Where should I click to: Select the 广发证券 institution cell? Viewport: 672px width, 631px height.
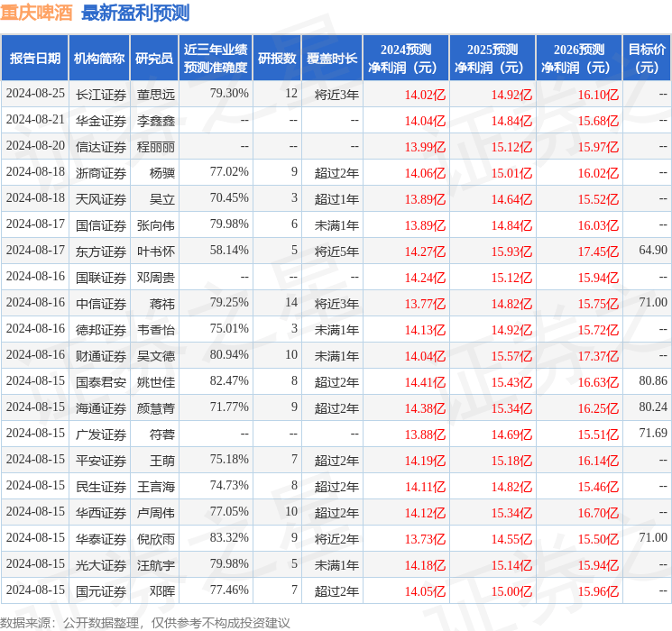(x=101, y=434)
